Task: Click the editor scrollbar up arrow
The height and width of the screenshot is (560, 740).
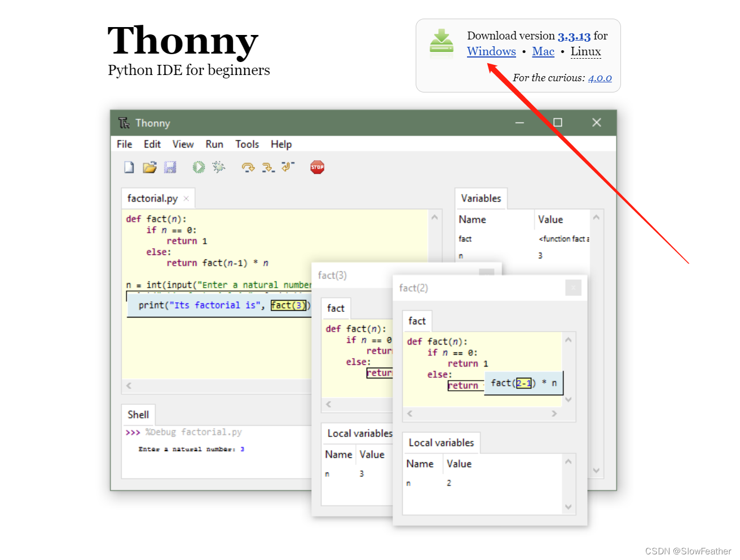Action: [434, 217]
